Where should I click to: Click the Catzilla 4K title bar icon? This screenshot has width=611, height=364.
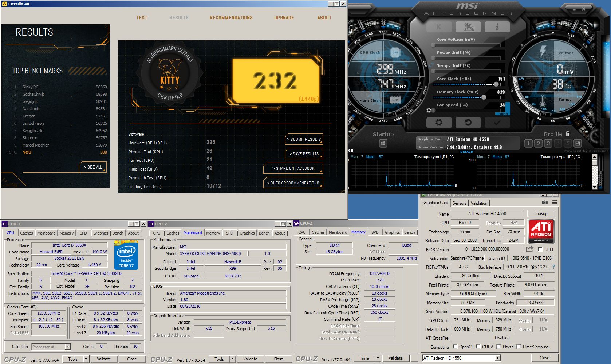click(4, 4)
